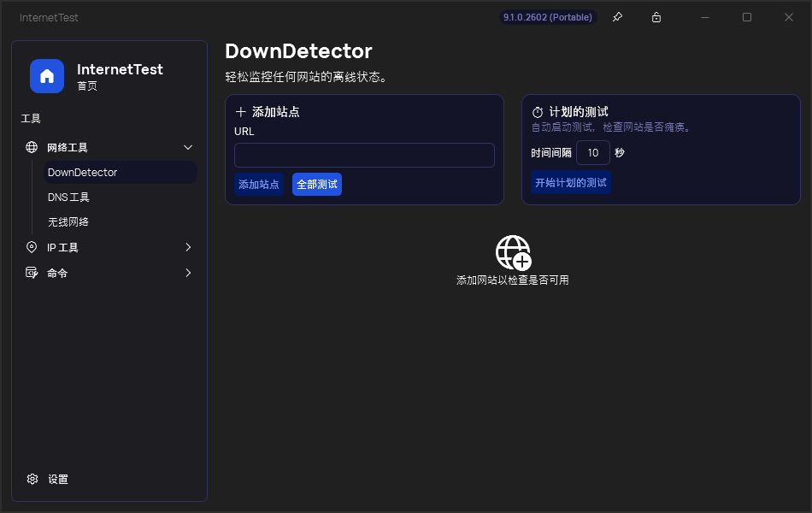The width and height of the screenshot is (812, 513).
Task: Toggle the lock icon in titlebar
Action: pos(656,17)
